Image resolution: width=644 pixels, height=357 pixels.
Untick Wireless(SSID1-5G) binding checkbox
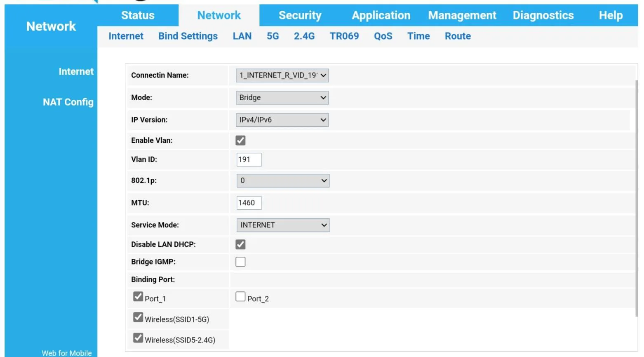click(138, 317)
